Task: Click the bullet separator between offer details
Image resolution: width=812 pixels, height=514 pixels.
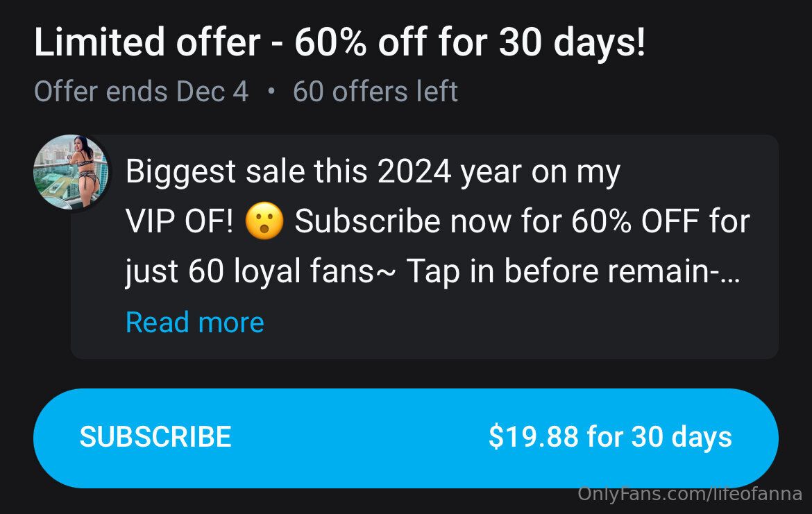Action: [271, 92]
